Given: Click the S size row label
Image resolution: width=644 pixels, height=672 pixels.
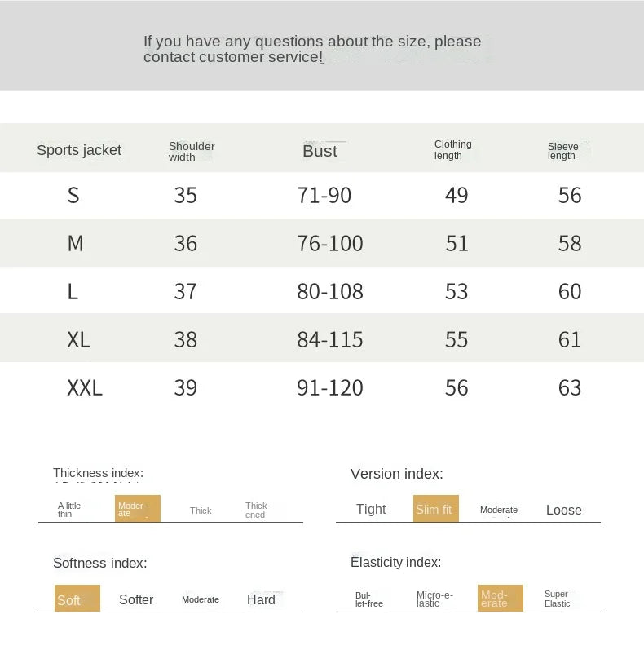Looking at the screenshot, I should point(73,196).
